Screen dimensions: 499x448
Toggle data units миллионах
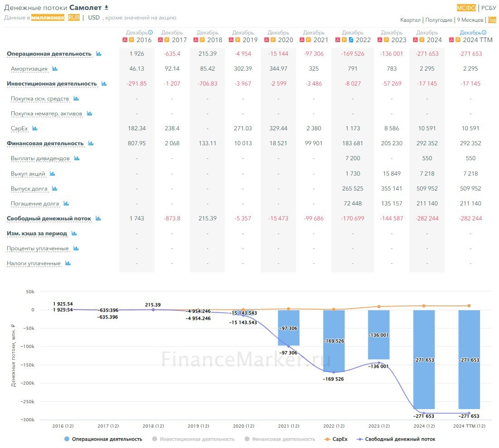point(48,18)
